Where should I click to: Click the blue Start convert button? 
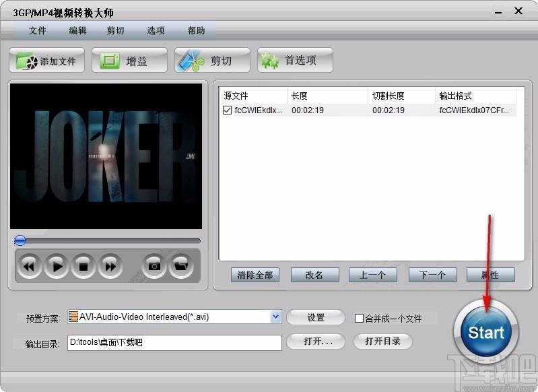click(486, 332)
